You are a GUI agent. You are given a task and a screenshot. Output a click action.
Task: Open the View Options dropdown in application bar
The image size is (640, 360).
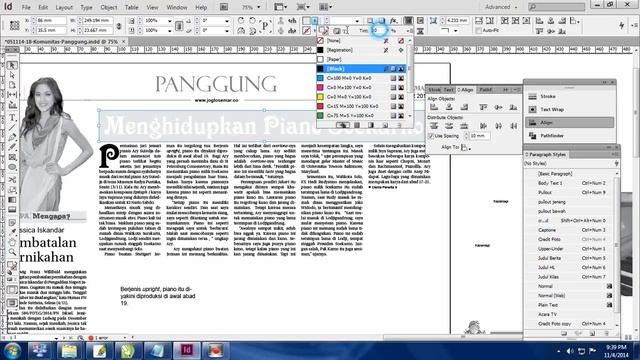280,7
